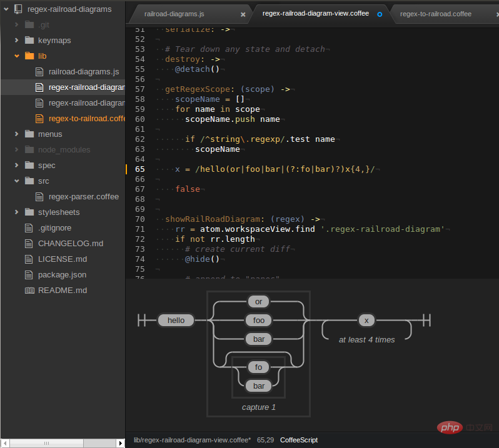Open regex-to-railroad.coffee in the tree
The width and height of the screenshot is (499, 448).
click(x=87, y=119)
